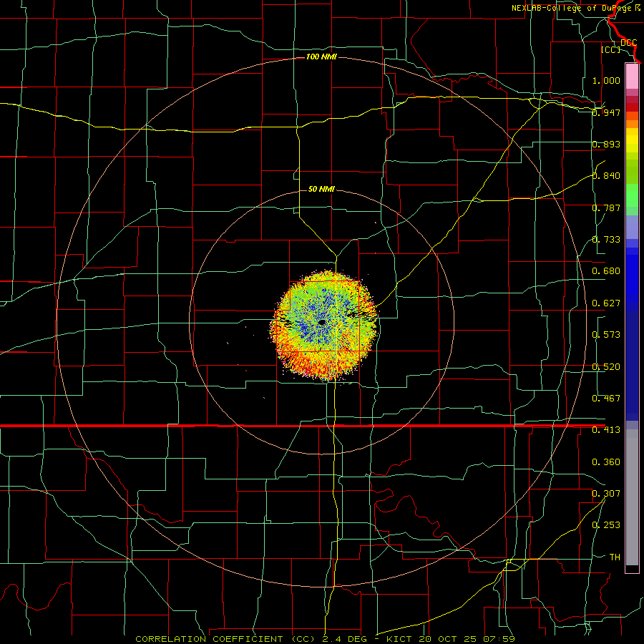
Task: Click the 0.253 legend value
Action: click(x=606, y=525)
